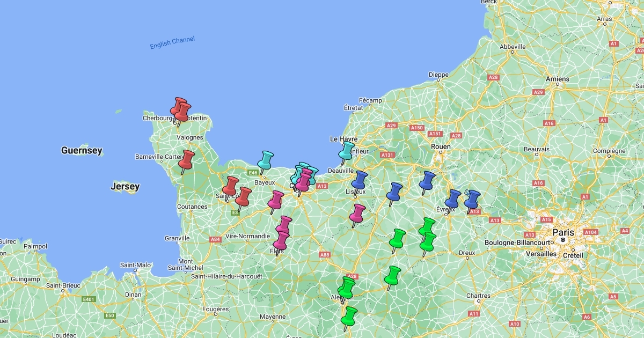Select the Guernsey island label
The height and width of the screenshot is (338, 644).
82,151
